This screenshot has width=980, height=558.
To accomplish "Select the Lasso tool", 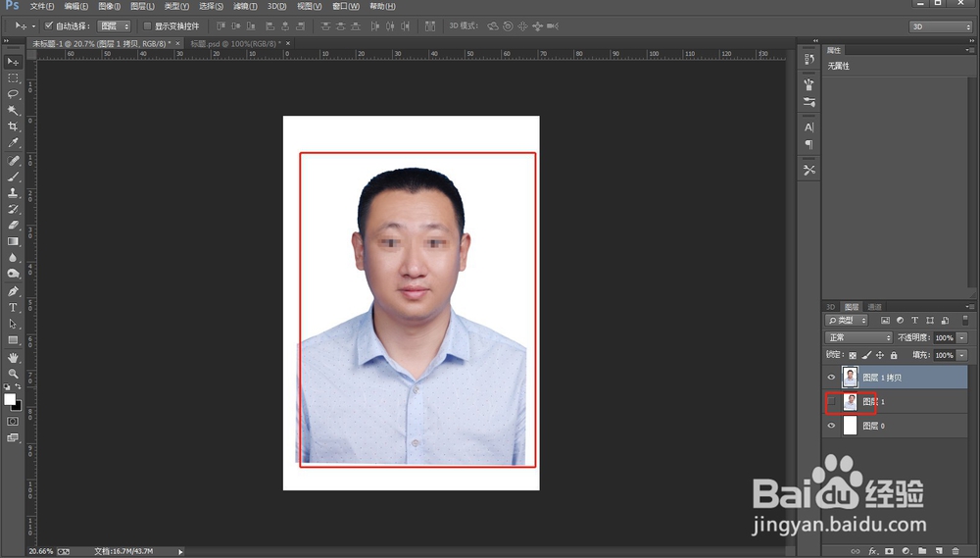I will [13, 94].
